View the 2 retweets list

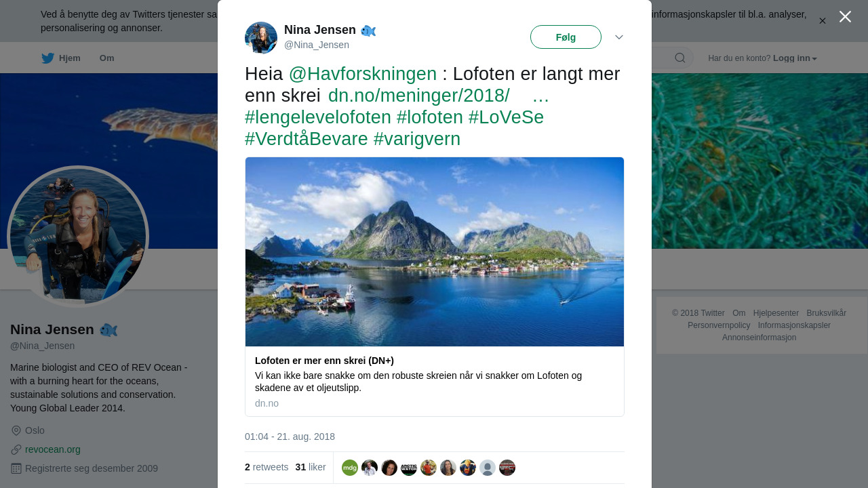tap(267, 468)
